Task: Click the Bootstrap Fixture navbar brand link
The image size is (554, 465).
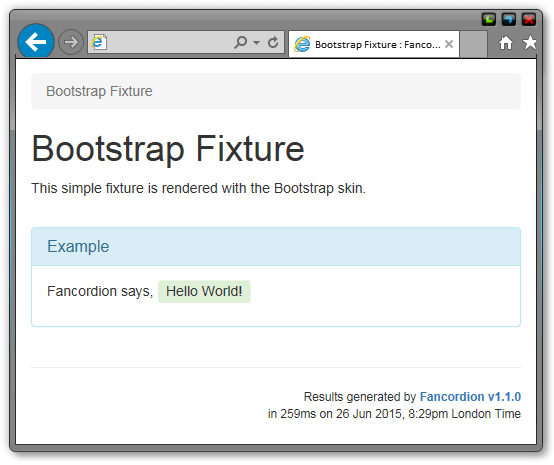Action: point(99,91)
